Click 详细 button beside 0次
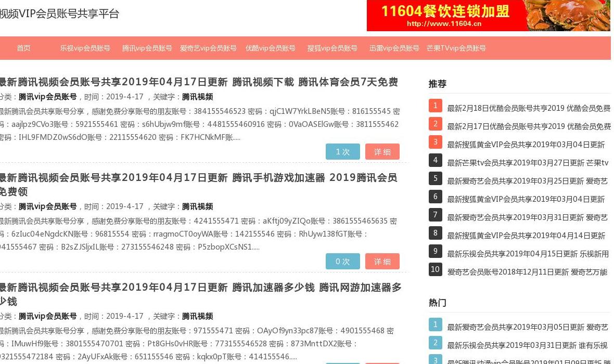The image size is (614, 364). 382,262
